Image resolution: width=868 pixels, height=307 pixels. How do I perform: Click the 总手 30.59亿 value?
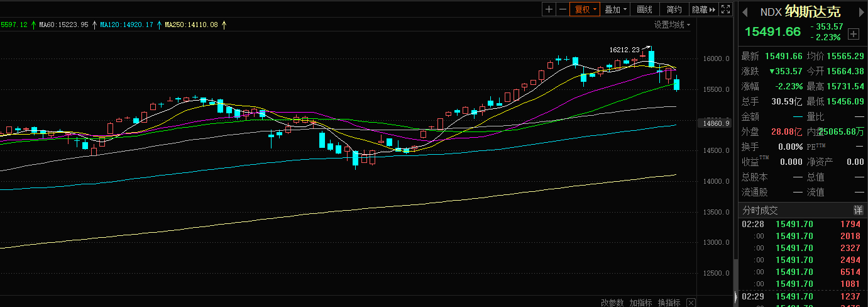[x=787, y=101]
